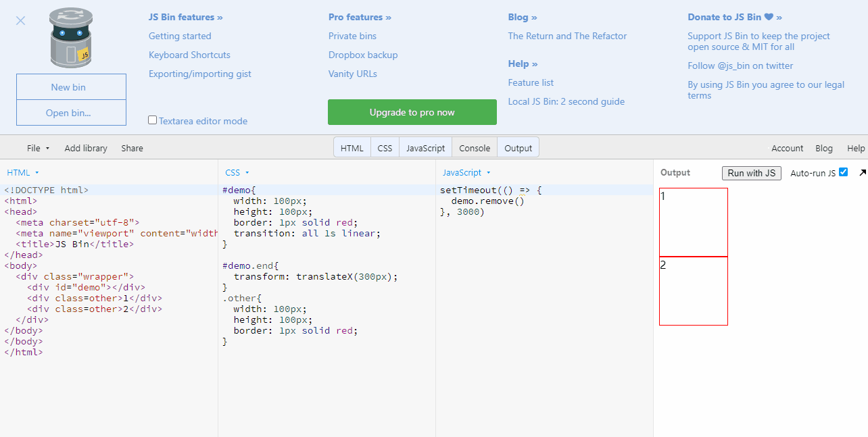The width and height of the screenshot is (868, 437).
Task: Toggle the Auto-run JS checkbox
Action: [x=843, y=172]
